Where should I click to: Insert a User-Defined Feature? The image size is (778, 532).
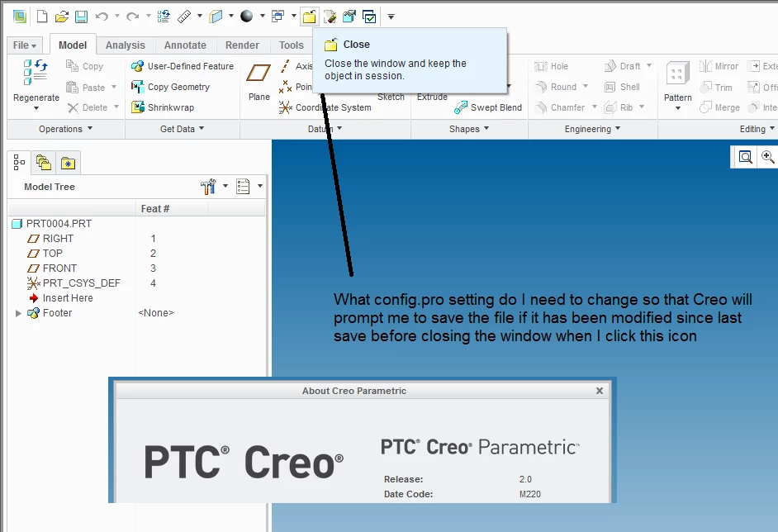coord(182,66)
